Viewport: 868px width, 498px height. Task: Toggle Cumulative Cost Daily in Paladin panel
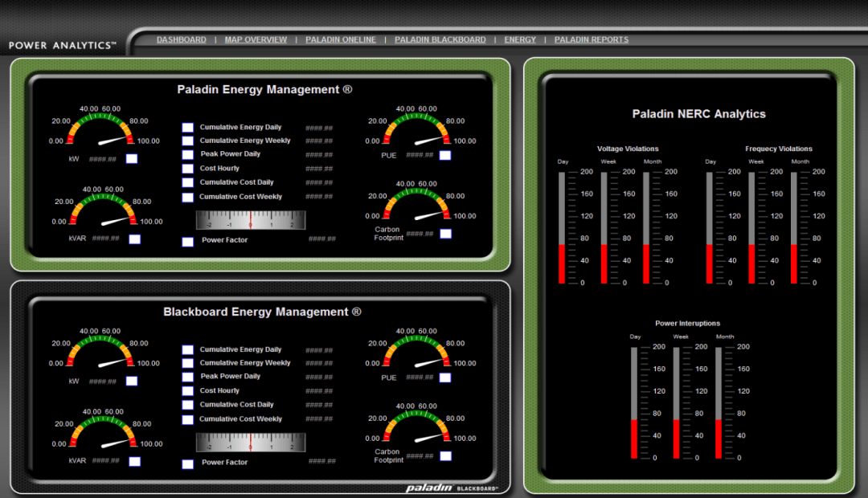tap(187, 182)
